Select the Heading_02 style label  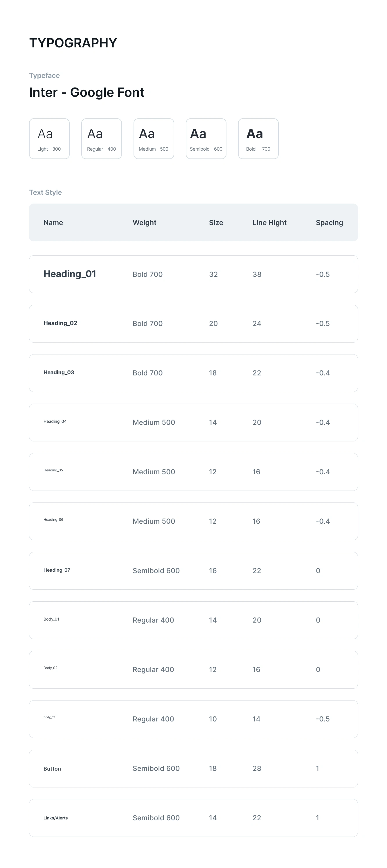point(60,323)
